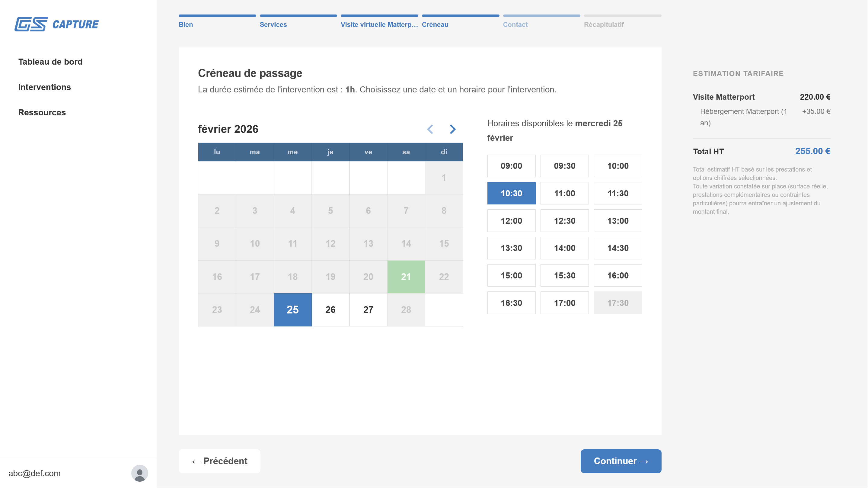
Task: Open Visite virtuelle Matterport step
Action: click(379, 25)
